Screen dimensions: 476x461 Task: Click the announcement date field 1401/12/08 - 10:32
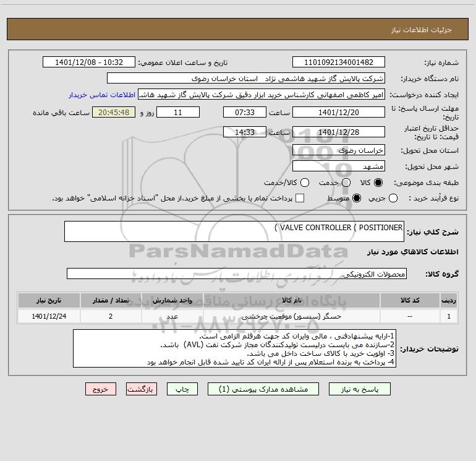(x=89, y=62)
